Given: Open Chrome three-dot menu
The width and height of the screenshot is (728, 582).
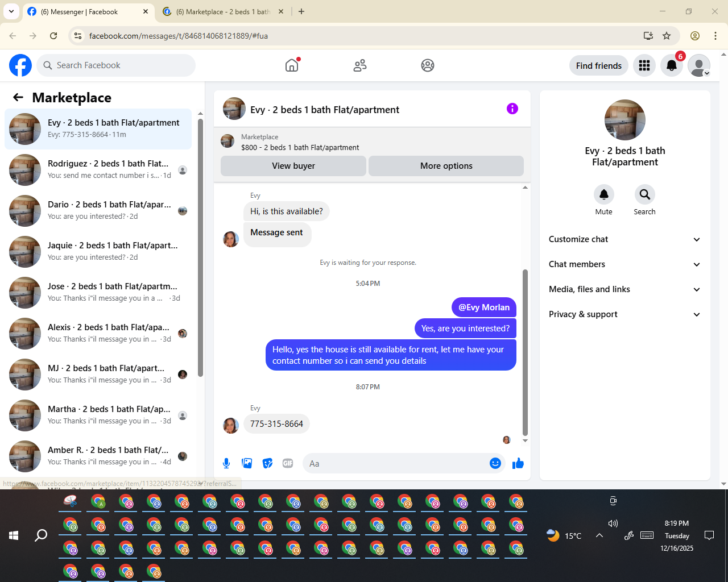Looking at the screenshot, I should [715, 36].
